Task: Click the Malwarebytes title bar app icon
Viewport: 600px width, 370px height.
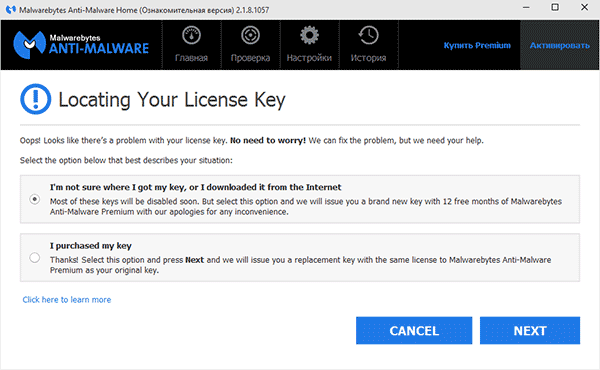Action: pos(10,10)
